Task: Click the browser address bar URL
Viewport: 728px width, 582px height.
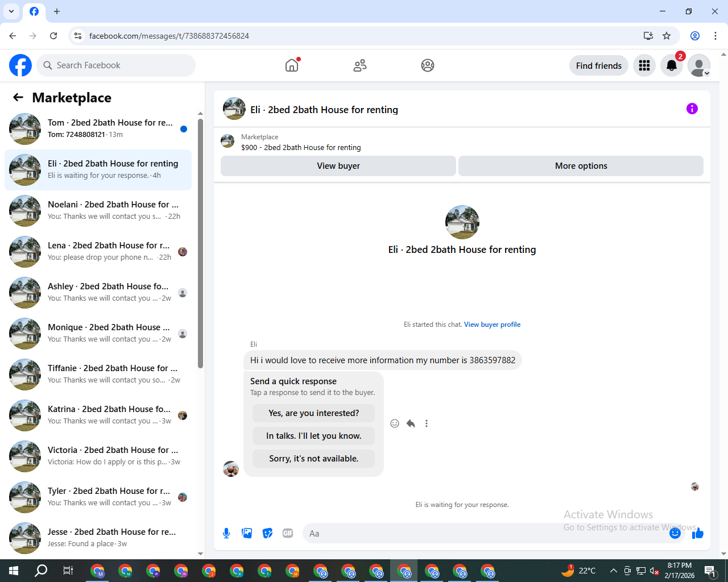Action: click(169, 36)
